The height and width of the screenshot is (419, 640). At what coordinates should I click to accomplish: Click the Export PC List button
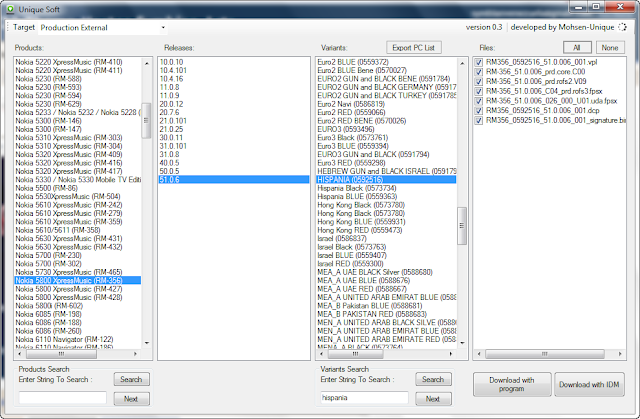click(x=414, y=48)
